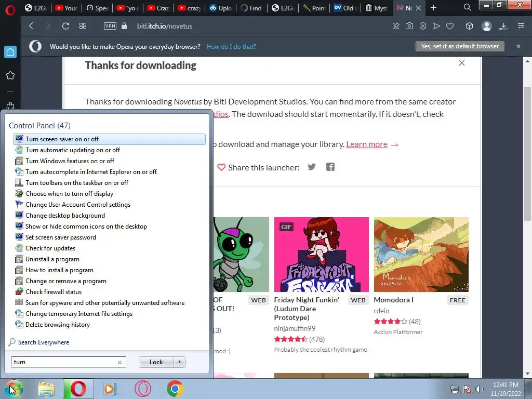Click the address bar URL bitl.itch.io/novetus
The height and width of the screenshot is (399, 532).
click(x=165, y=26)
